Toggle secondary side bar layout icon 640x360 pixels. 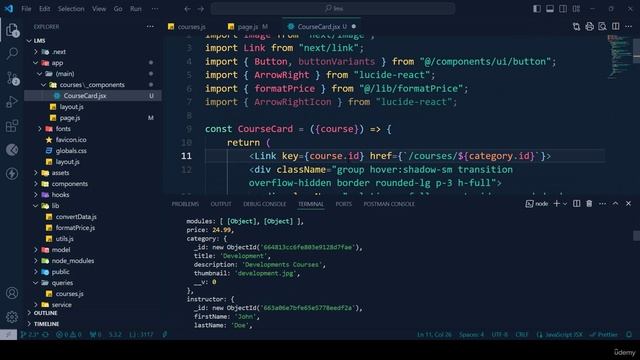pos(563,9)
